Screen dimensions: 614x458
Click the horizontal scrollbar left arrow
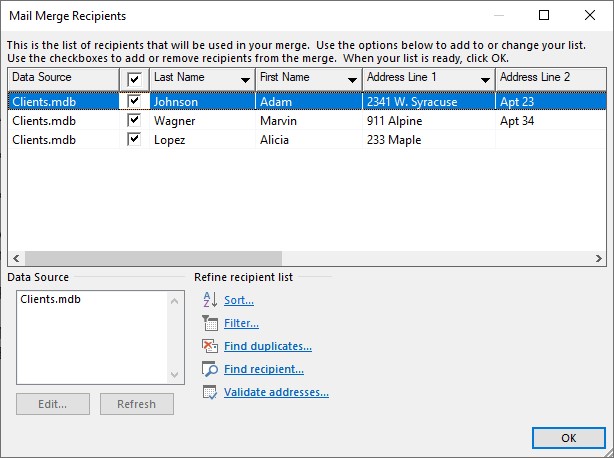[16, 258]
